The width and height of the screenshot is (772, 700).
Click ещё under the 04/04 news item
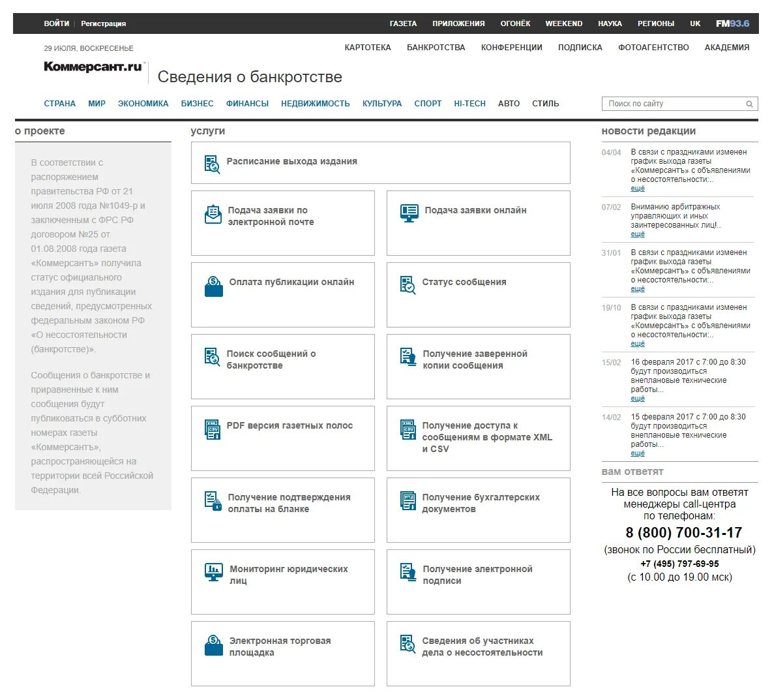[x=638, y=189]
